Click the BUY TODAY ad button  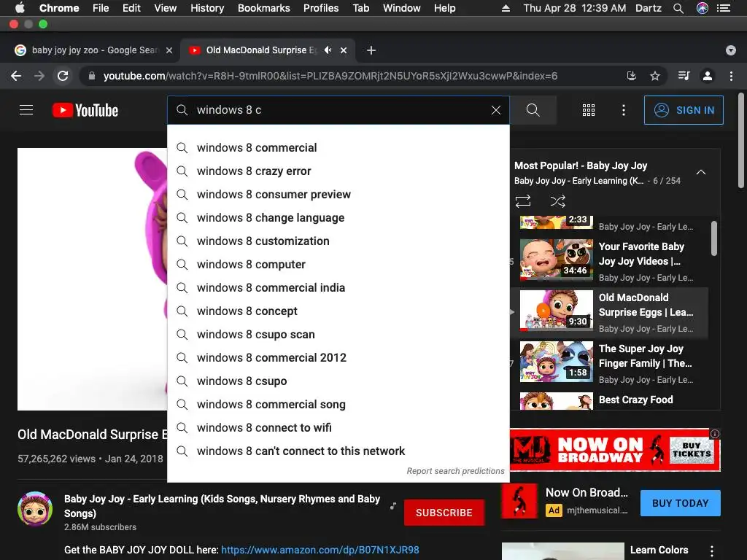click(x=681, y=503)
